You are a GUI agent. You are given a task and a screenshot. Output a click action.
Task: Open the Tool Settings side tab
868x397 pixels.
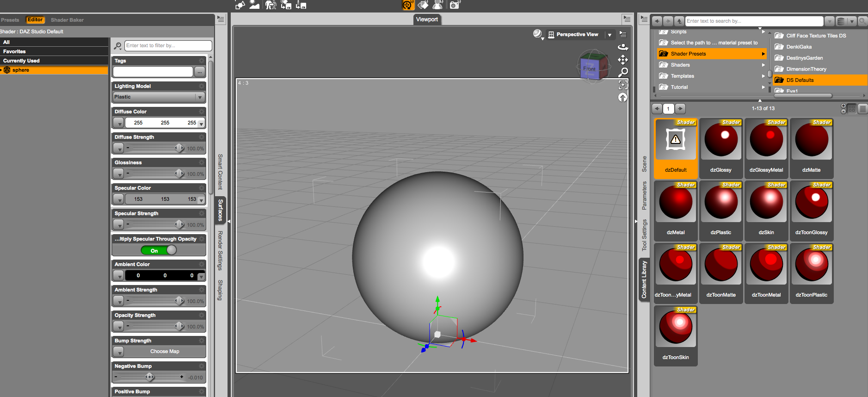point(644,235)
